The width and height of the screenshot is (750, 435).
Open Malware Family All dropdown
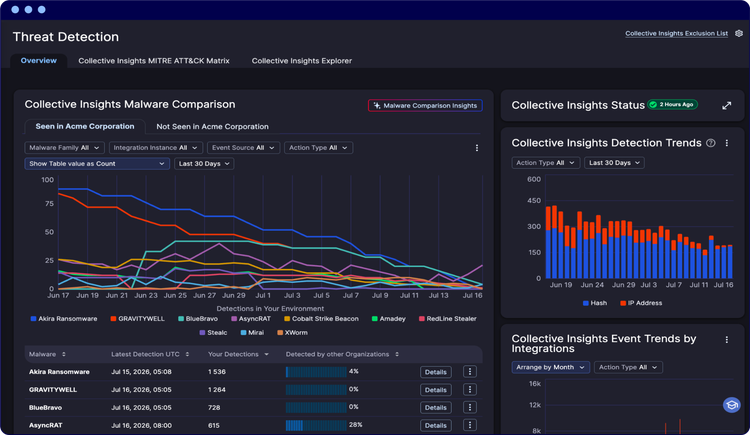64,148
